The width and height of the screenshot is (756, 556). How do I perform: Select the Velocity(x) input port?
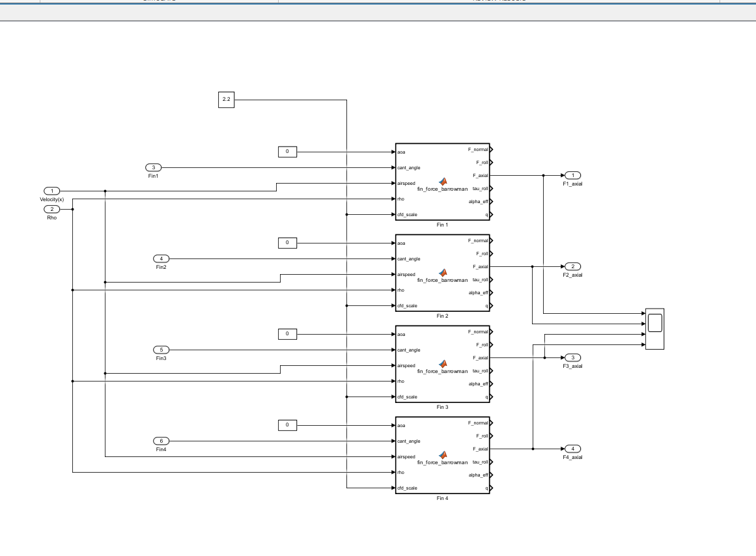(x=52, y=191)
